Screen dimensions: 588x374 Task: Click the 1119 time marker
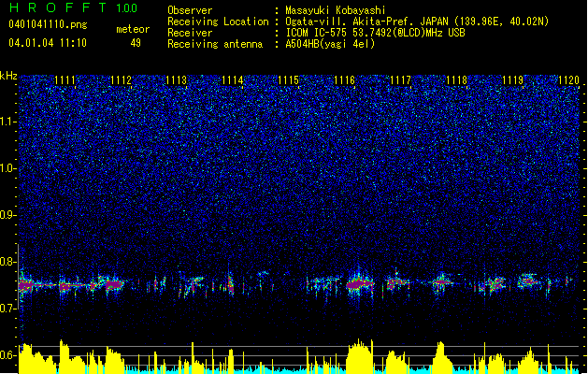512,80
